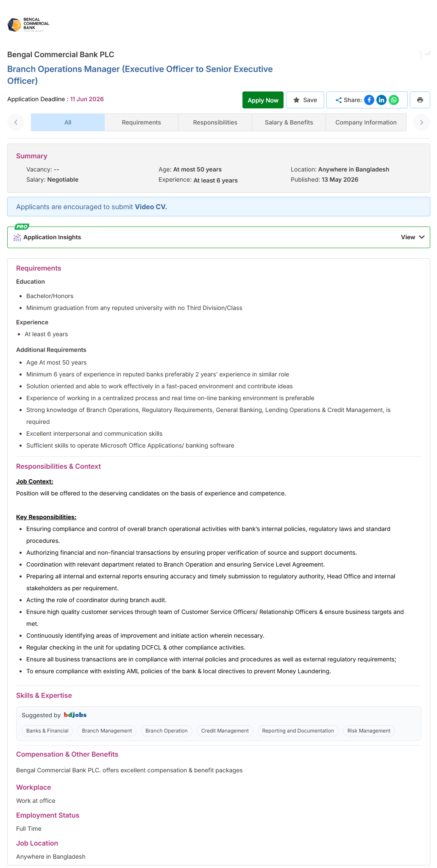Open the Responsibilities tab

(x=215, y=122)
